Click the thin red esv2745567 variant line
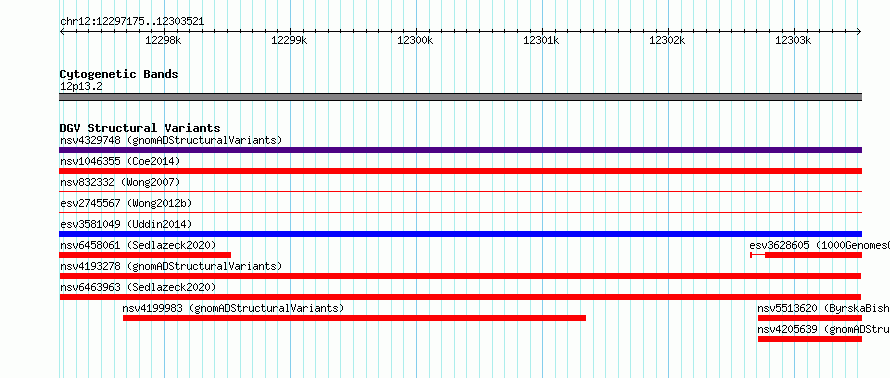Screen dimensions: 890x378 (460, 213)
